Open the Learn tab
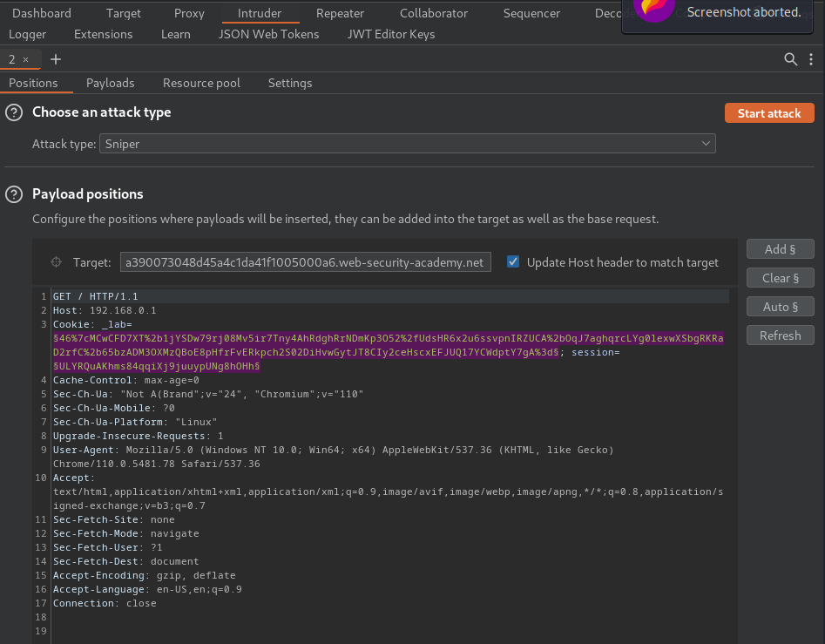Screen dimensions: 825x644 (176, 34)
